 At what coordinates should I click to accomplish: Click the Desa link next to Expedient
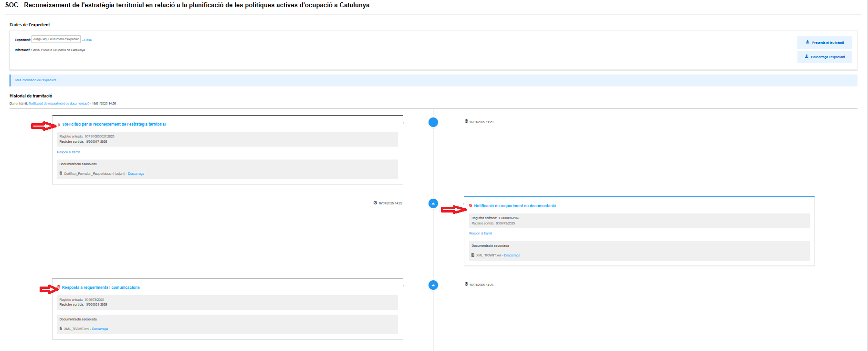point(88,40)
